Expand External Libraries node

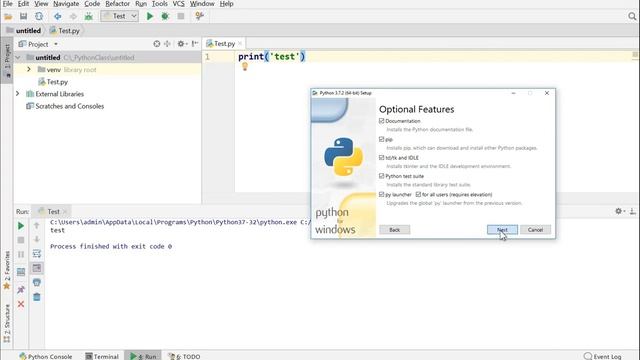coord(18,94)
